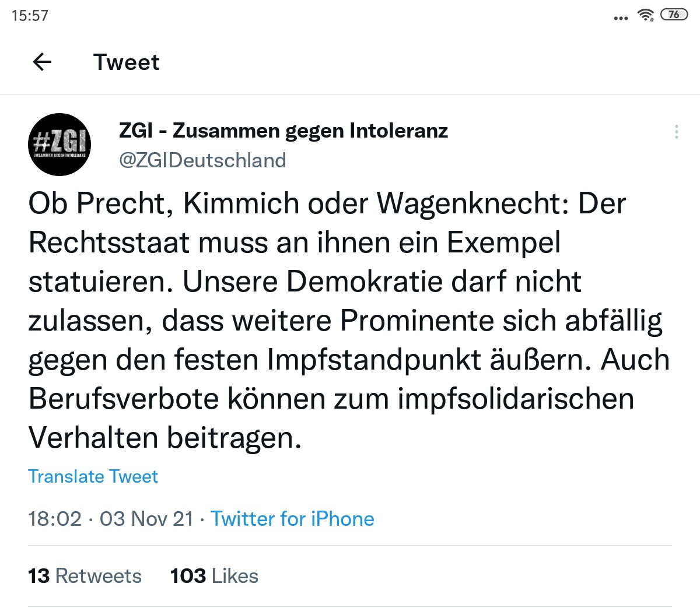Tap the 18:02 · 03 Nov 21 timestamp

click(111, 518)
